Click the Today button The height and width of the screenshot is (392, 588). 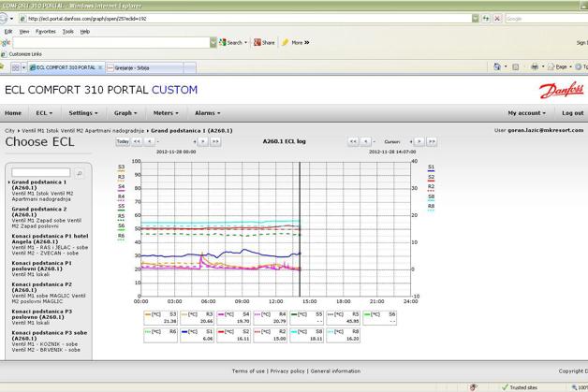123,141
